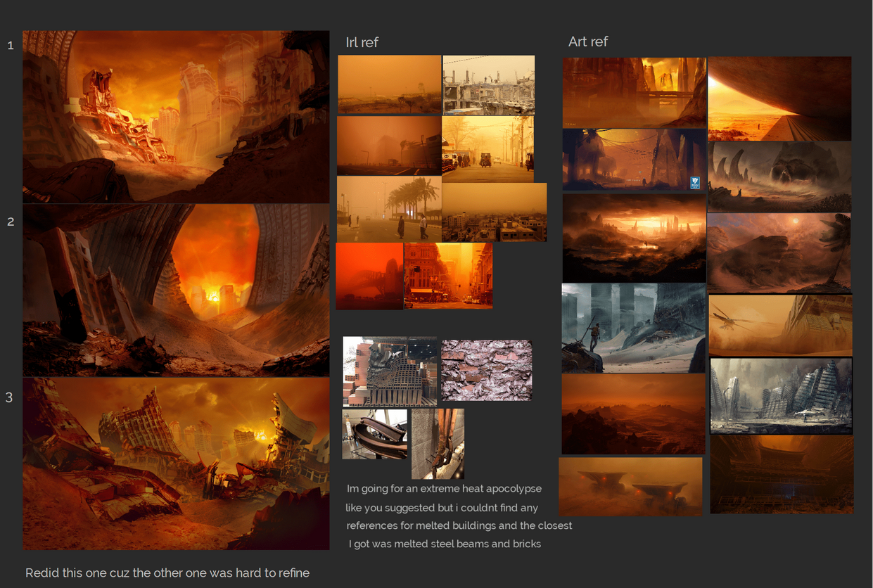Open the bent steel beam reference photo
The height and width of the screenshot is (588, 873).
(x=374, y=435)
